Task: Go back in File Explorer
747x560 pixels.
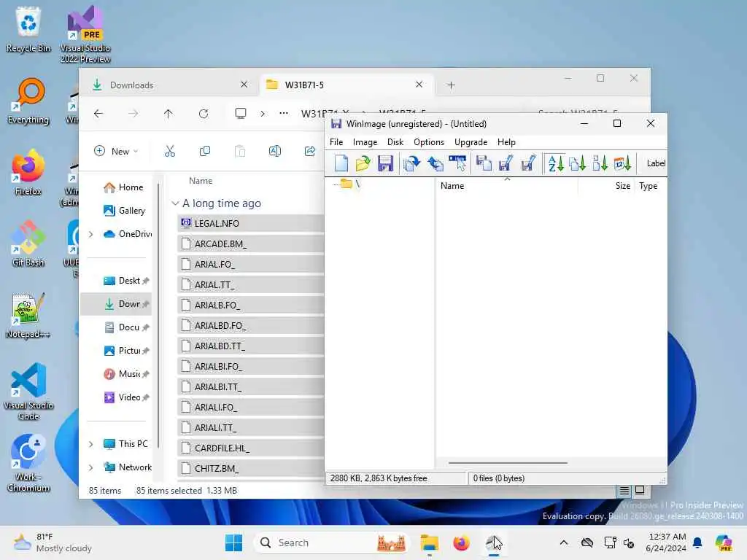Action: [x=98, y=114]
